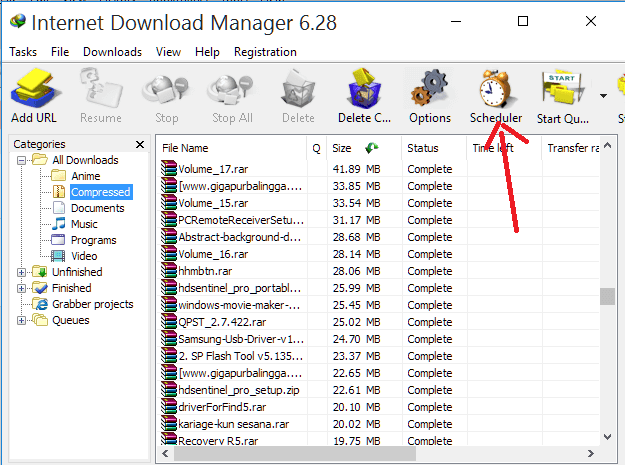Sort by Transfer rate column header

click(x=571, y=148)
